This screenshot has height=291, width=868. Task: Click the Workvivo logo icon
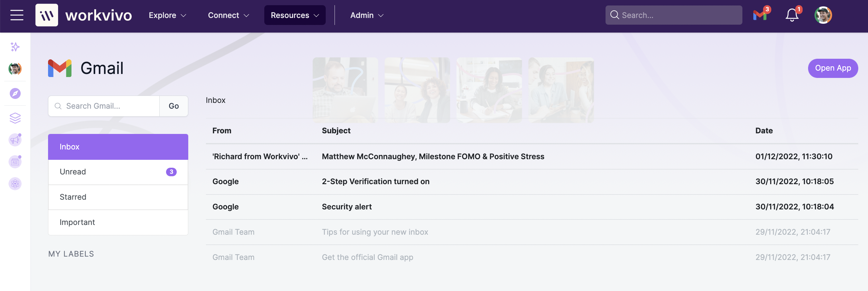pyautogui.click(x=47, y=15)
